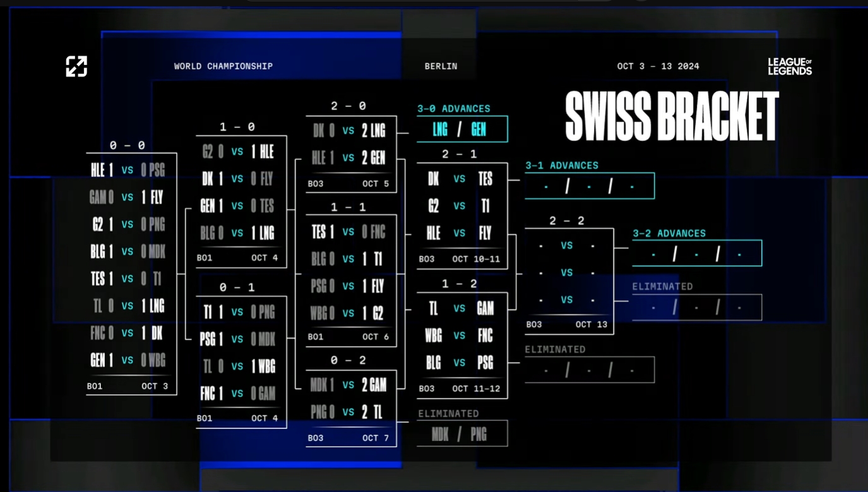Click the '0 – 1' round heading
Screen dimensions: 868x492
click(x=237, y=287)
